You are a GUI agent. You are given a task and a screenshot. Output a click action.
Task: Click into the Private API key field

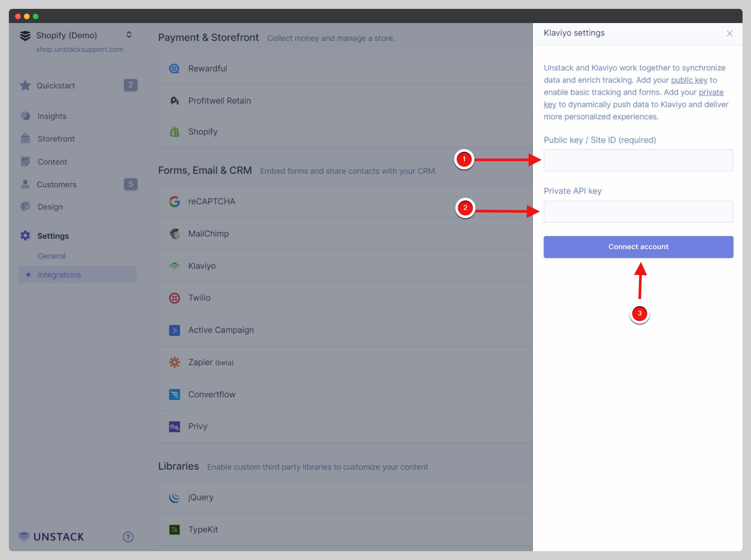click(638, 212)
